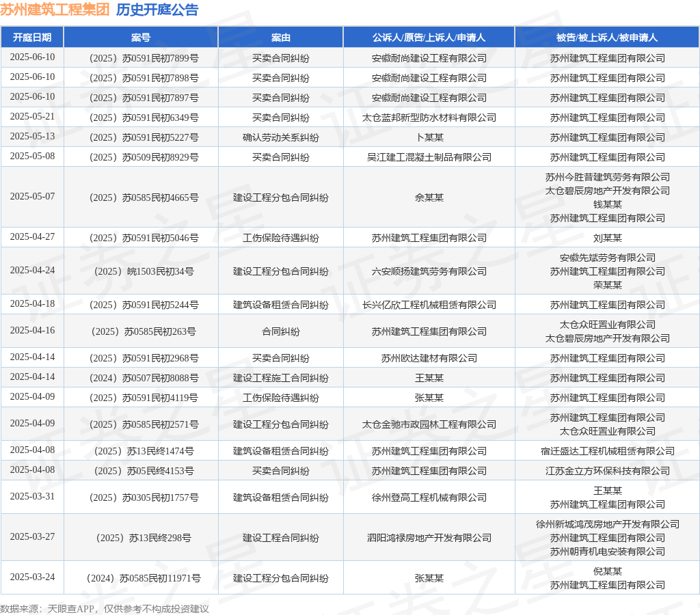This screenshot has width=700, height=615.
Task: Click defendant 刘某某
Action: (607, 238)
